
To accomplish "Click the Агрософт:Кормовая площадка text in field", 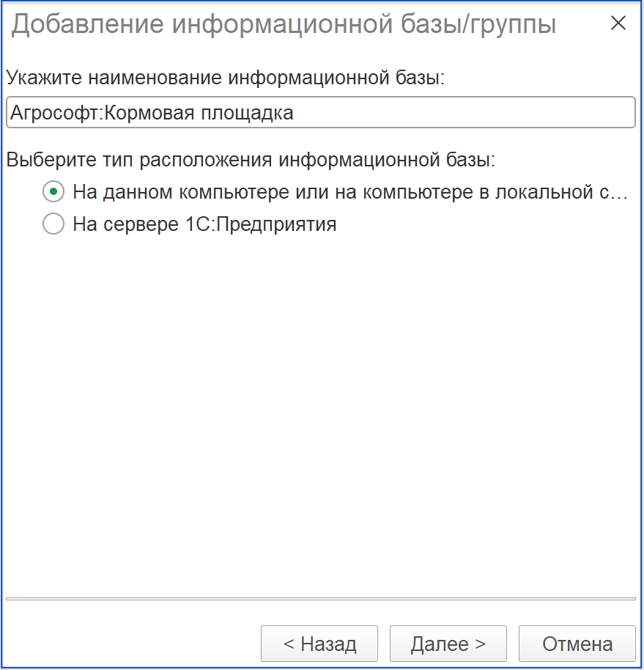I will (x=152, y=113).
